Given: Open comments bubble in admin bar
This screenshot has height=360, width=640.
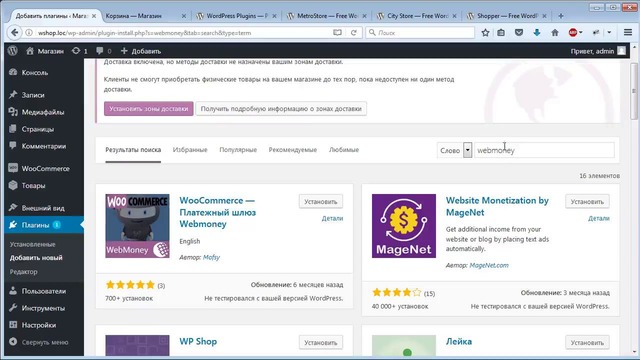Looking at the screenshot, I should [x=103, y=51].
